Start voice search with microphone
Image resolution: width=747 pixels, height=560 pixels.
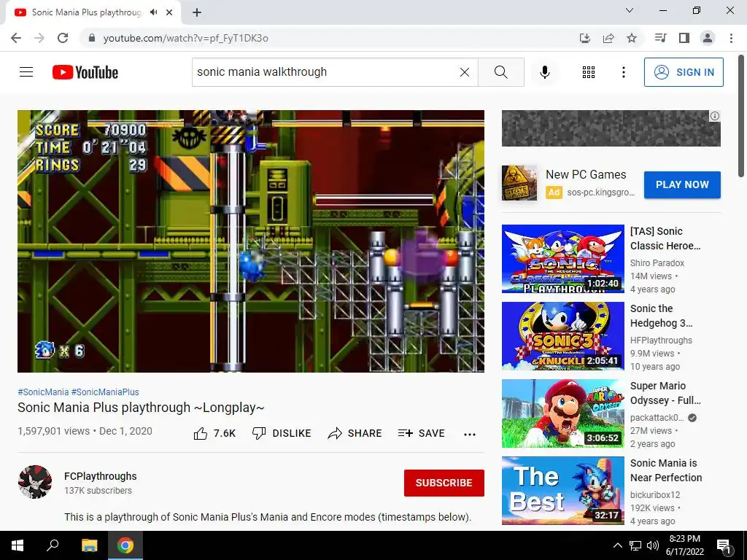coord(544,72)
